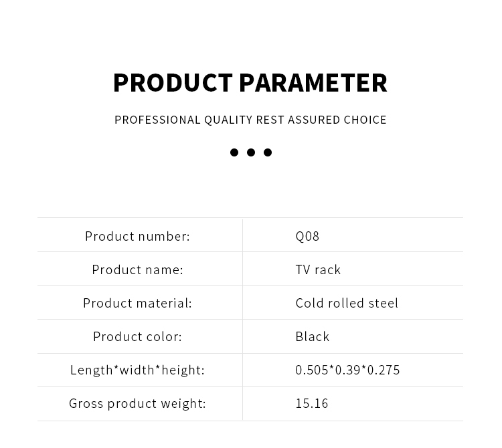Select the Q08 product number value
Screen dimensions: 502x448
click(x=307, y=236)
